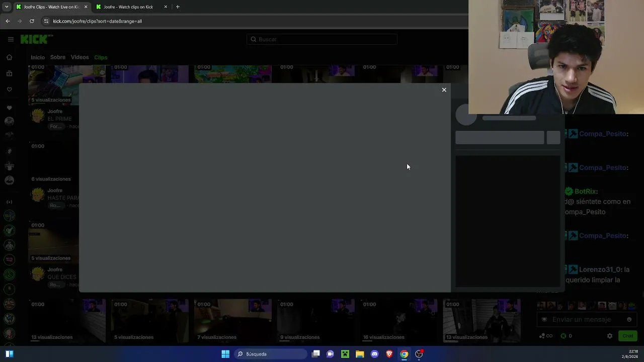Click the browser address bar URL
This screenshot has width=644, height=362.
coord(98,21)
